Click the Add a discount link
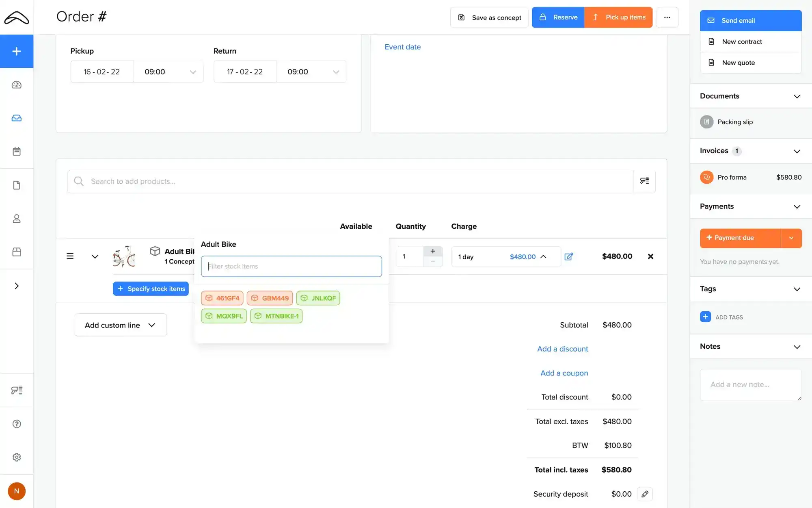Screen dimensions: 812x508 562,349
